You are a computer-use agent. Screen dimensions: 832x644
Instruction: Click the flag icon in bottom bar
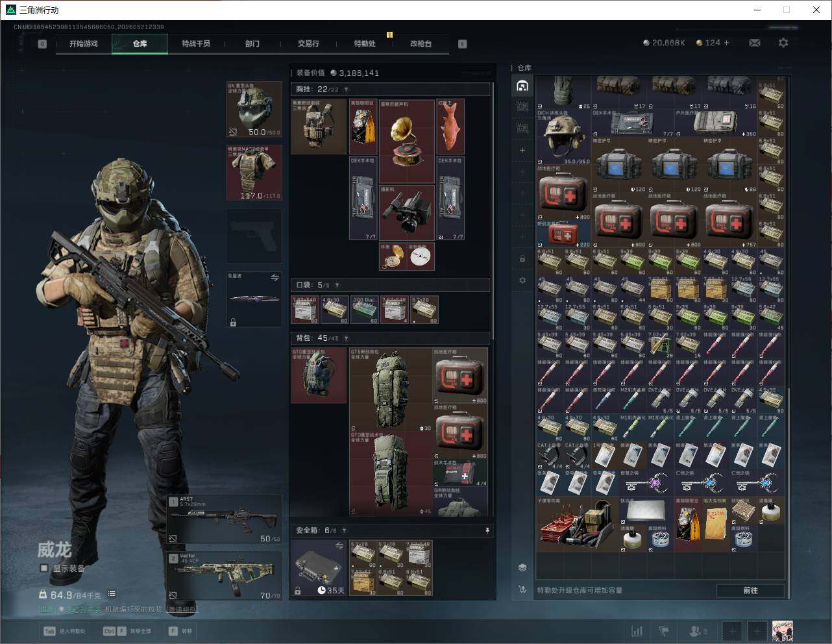tap(664, 631)
